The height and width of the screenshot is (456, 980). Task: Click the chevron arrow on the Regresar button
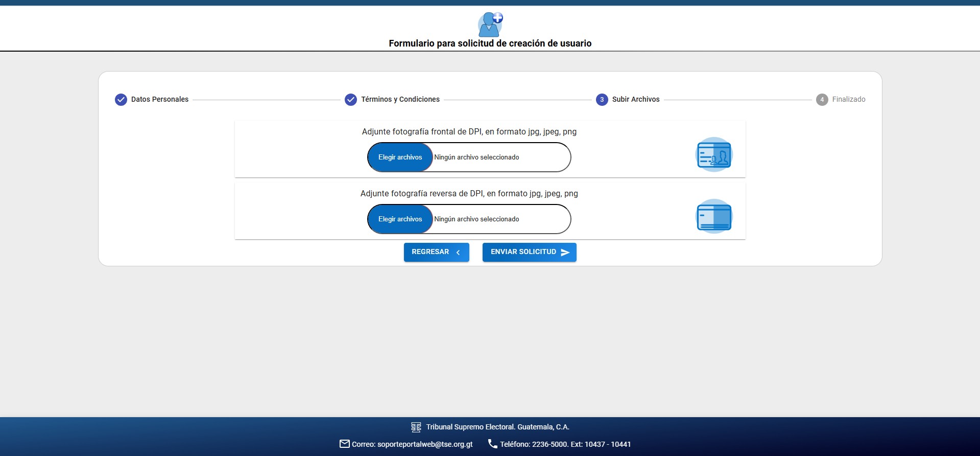[x=458, y=252]
